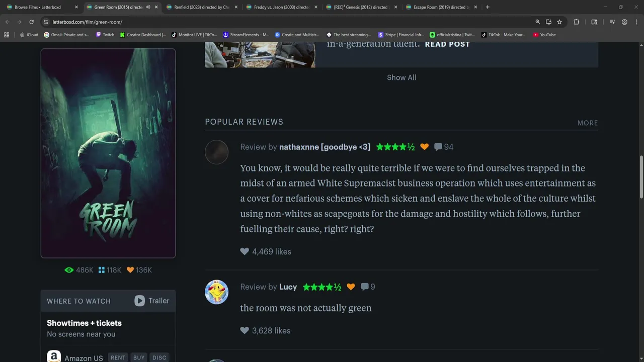
Task: Open the Lucy username link
Action: click(x=288, y=287)
